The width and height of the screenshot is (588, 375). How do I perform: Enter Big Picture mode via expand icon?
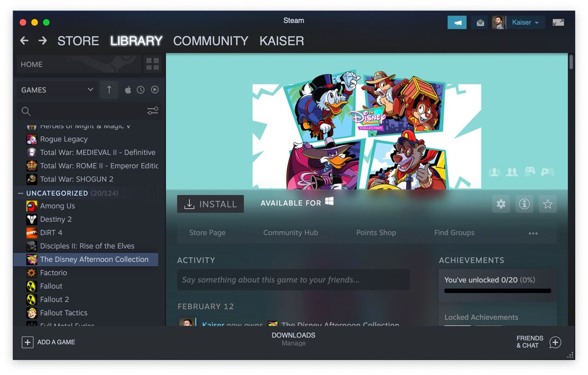tap(558, 23)
